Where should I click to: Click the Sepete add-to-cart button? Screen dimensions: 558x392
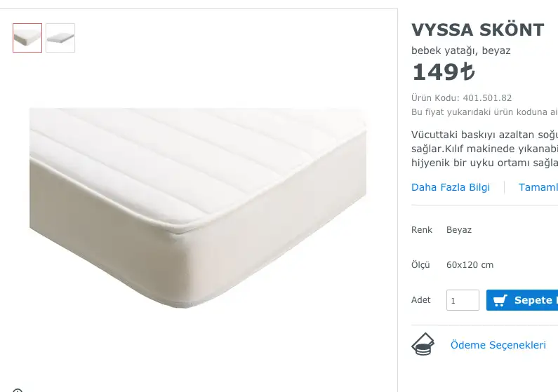tap(522, 300)
